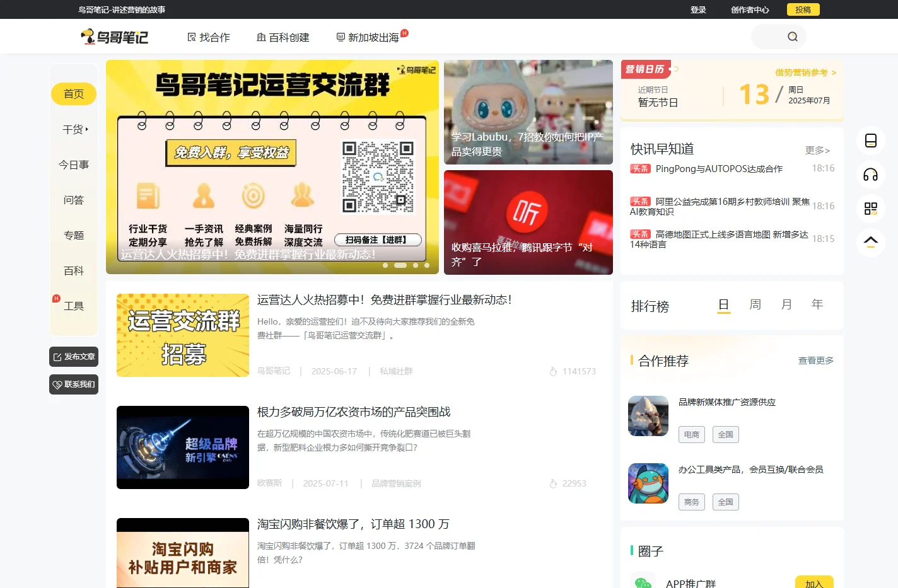This screenshot has width=898, height=588.
Task: Click author name 欧赛斯
Action: coord(269,483)
